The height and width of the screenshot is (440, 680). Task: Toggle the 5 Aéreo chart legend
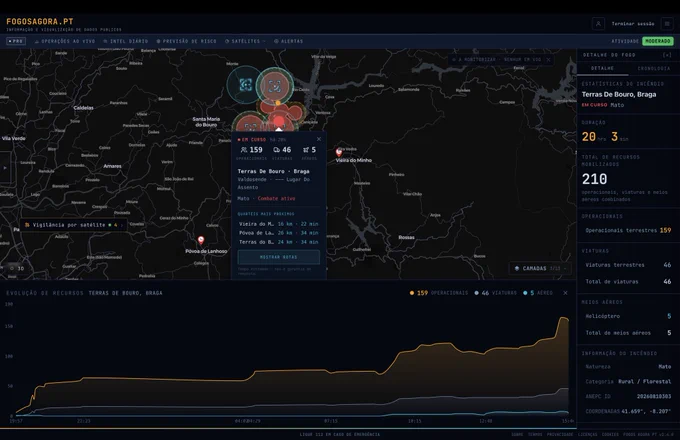538,293
